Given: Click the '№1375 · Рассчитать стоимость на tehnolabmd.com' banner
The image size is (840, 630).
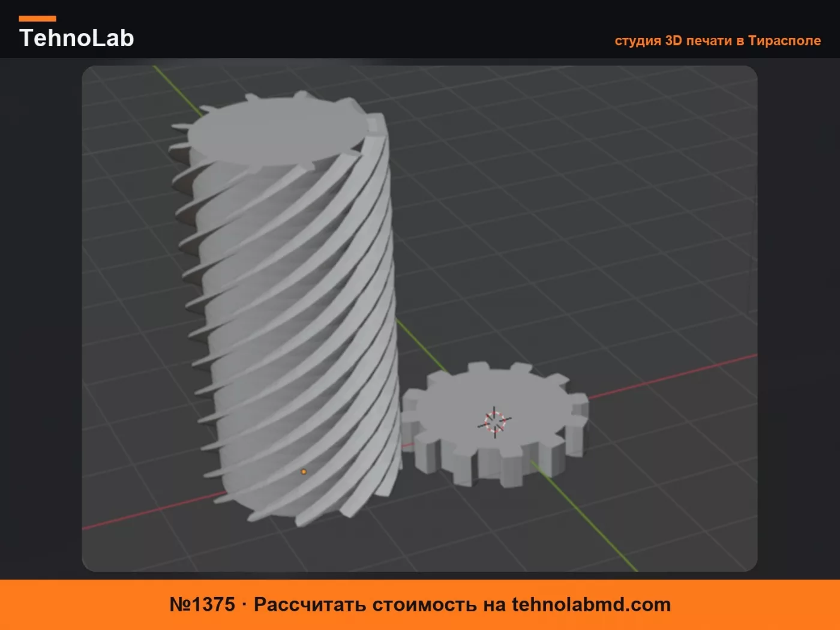Looking at the screenshot, I should (420, 604).
